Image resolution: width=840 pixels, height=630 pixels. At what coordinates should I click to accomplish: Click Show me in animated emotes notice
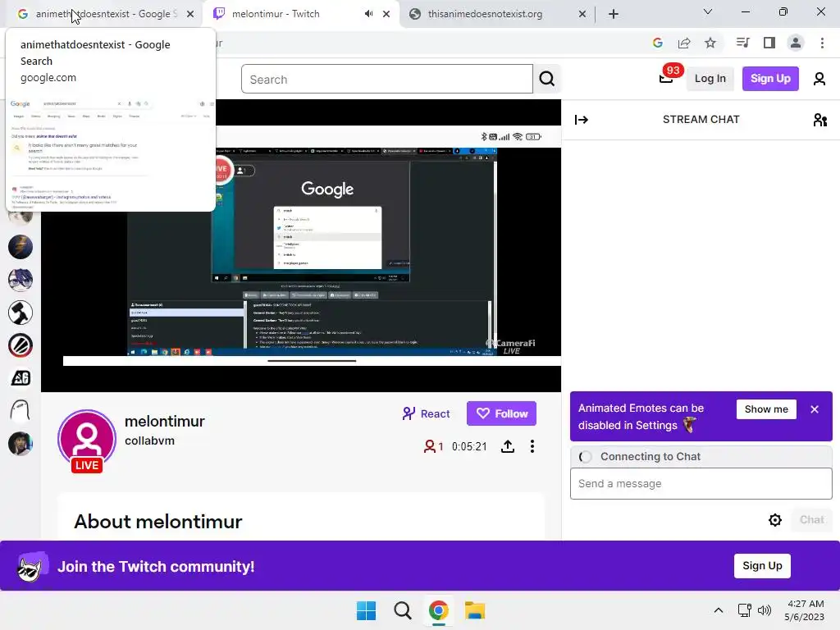coord(766,409)
